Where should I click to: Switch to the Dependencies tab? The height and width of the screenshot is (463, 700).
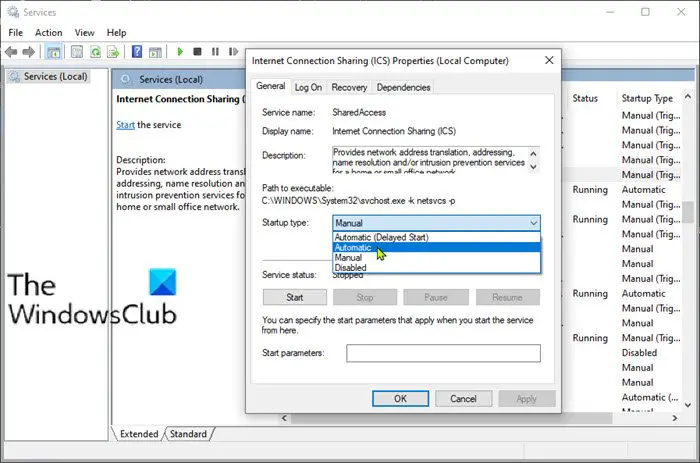point(404,88)
